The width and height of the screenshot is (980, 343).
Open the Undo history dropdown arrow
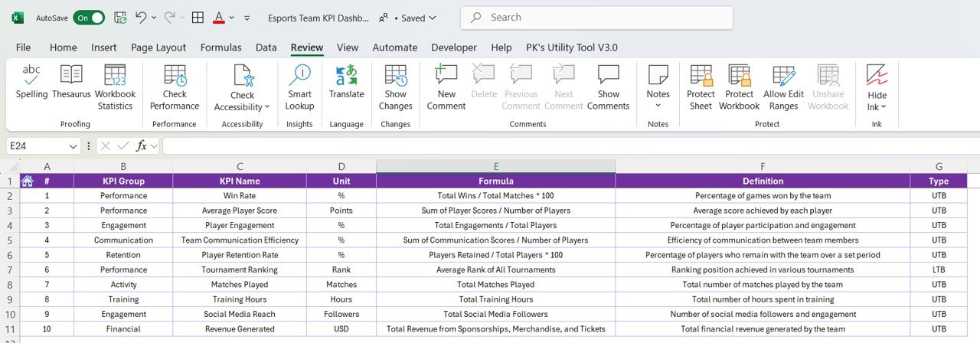click(x=155, y=17)
